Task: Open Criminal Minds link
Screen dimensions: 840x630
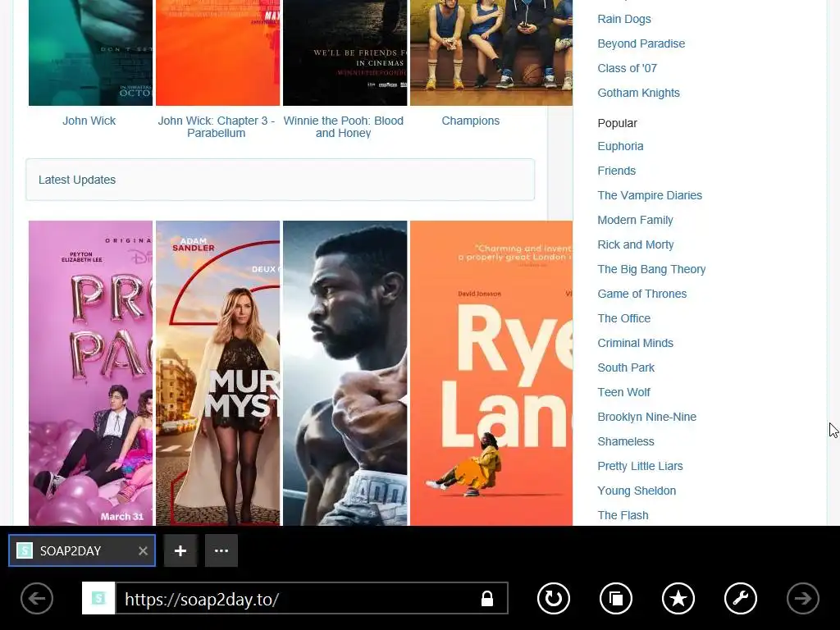Action: coord(636,344)
